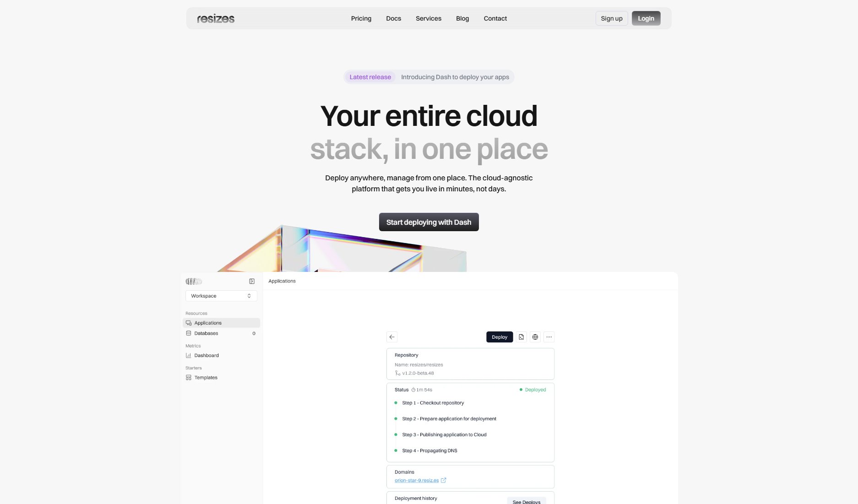Go to the Docs section
This screenshot has width=858, height=504.
click(x=393, y=18)
